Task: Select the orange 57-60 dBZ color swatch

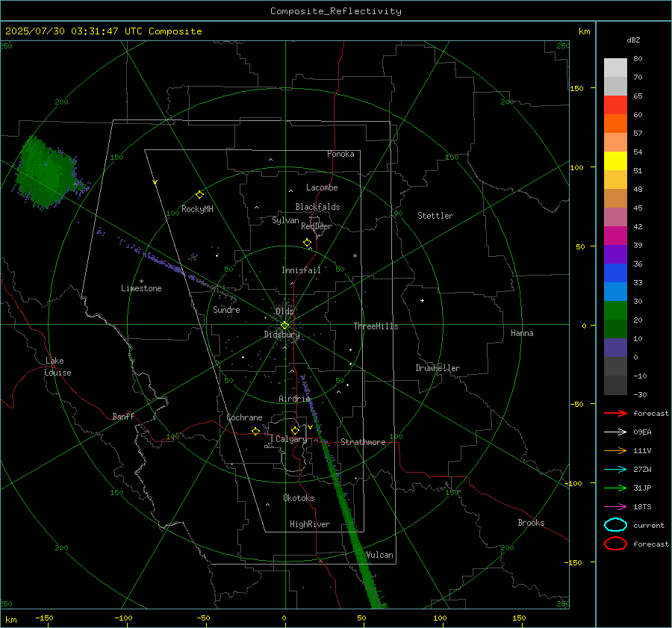Action: point(615,124)
